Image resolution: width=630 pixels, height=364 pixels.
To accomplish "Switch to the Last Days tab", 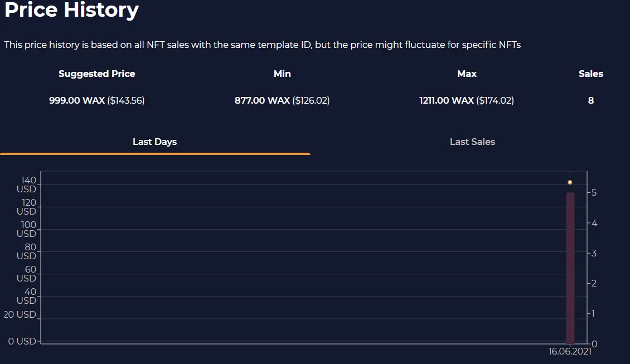I will coord(154,142).
